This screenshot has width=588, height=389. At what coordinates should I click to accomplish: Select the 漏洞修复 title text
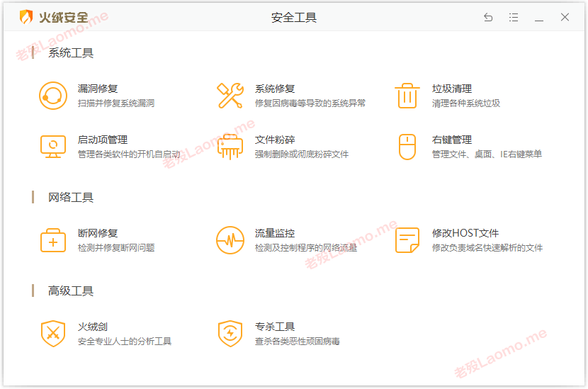[98, 89]
